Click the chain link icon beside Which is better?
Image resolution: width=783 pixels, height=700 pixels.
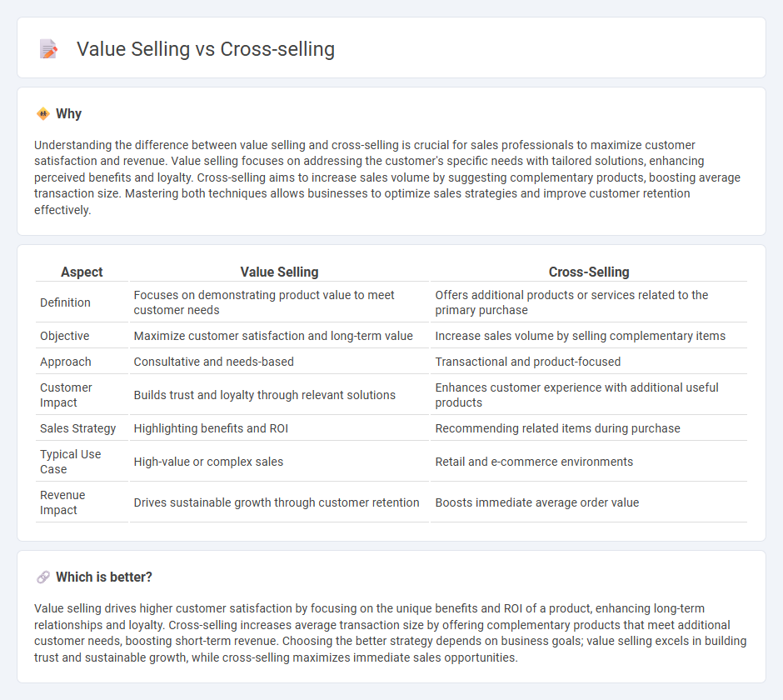[x=43, y=577]
